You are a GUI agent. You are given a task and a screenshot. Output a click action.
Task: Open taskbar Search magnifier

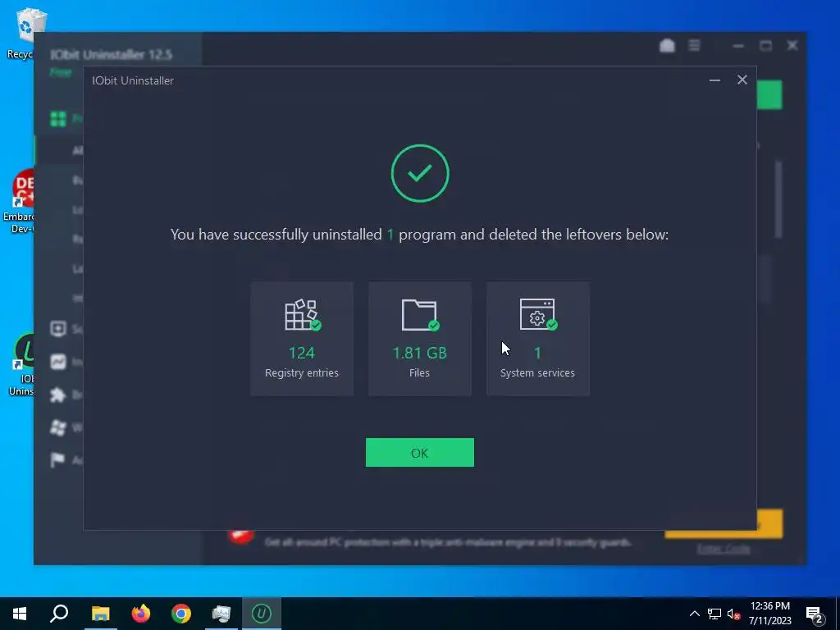click(59, 614)
